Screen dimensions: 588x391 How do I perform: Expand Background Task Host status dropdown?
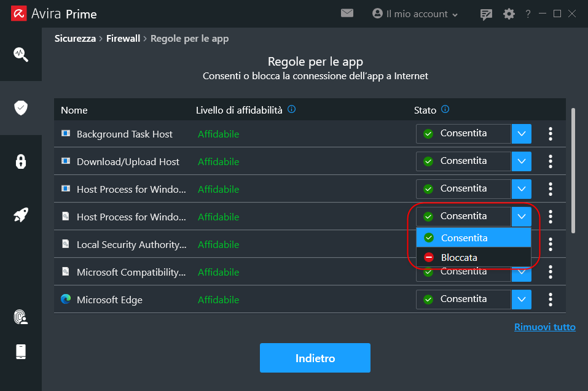tap(521, 134)
